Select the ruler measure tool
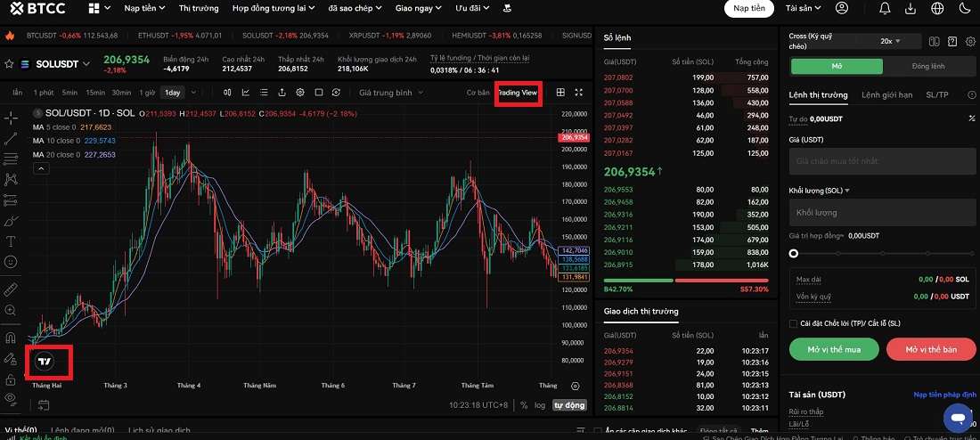 [11, 289]
